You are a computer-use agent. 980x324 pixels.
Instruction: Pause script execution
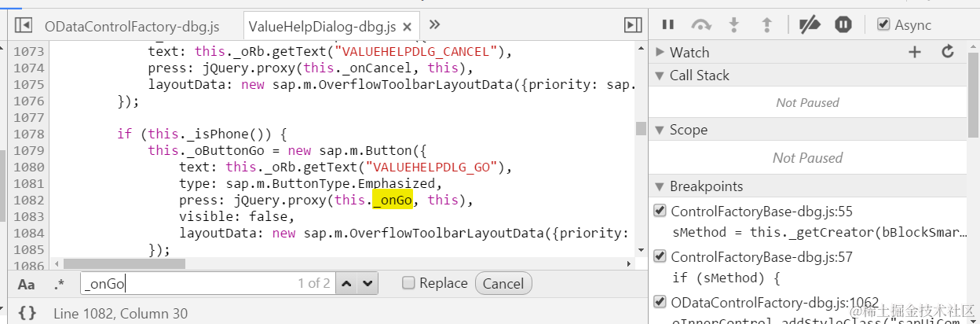click(668, 25)
